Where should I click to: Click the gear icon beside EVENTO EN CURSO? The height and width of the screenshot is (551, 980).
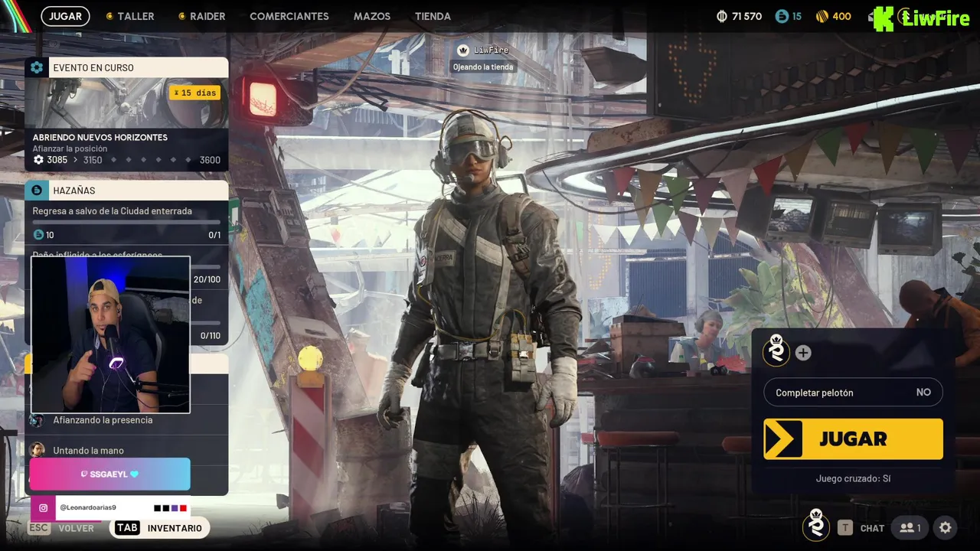click(37, 67)
